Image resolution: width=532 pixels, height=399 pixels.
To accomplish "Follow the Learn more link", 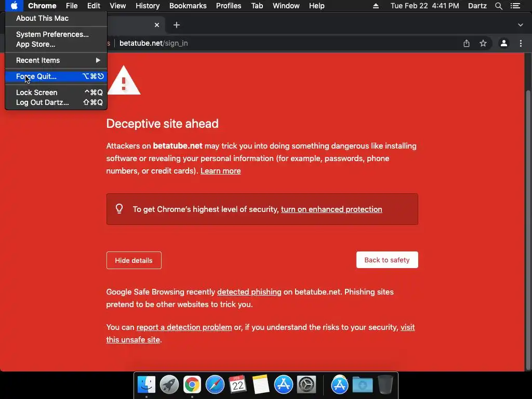I will 220,170.
